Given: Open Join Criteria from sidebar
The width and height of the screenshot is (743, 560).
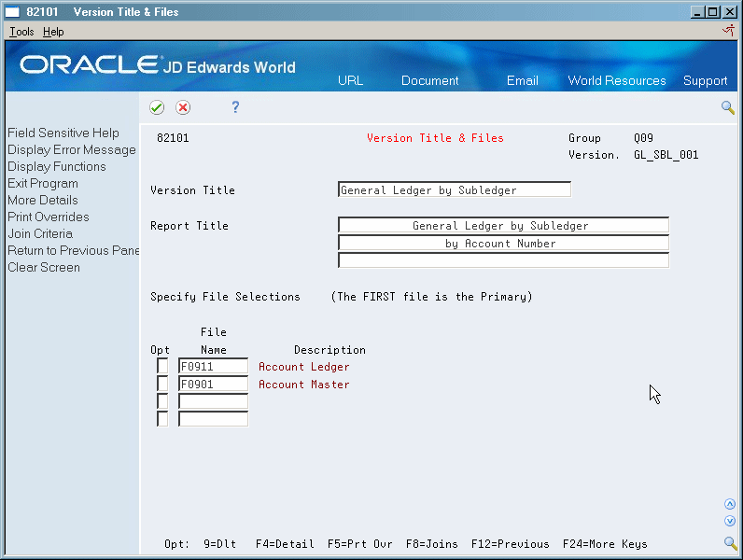Looking at the screenshot, I should (40, 233).
